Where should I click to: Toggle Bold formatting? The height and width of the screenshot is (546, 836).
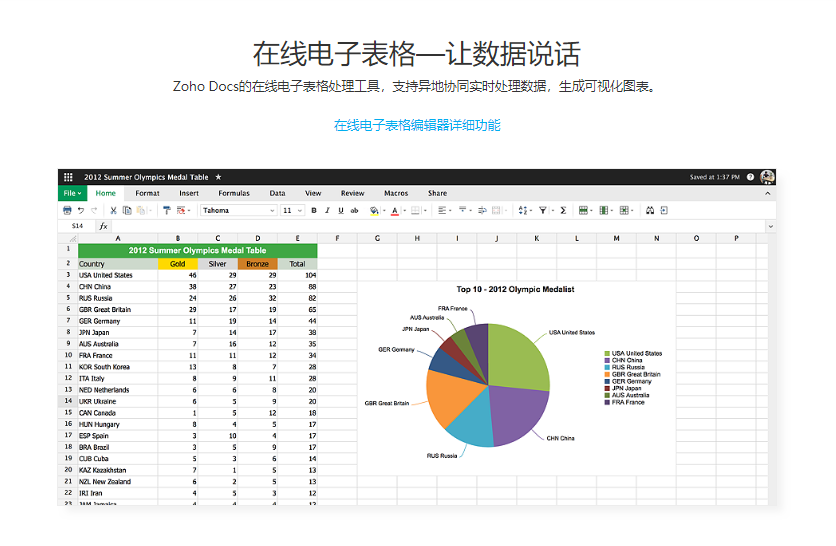click(x=314, y=211)
